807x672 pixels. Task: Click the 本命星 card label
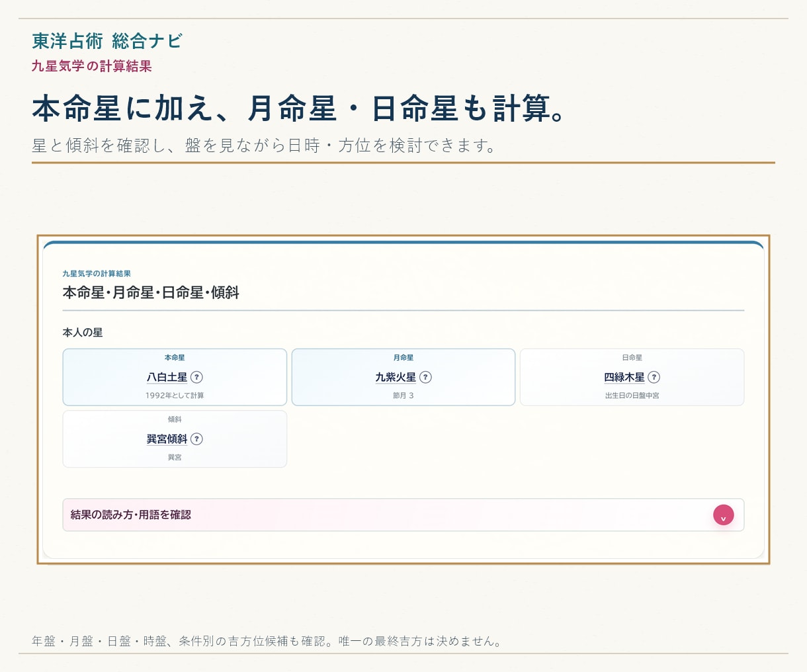[x=175, y=358]
